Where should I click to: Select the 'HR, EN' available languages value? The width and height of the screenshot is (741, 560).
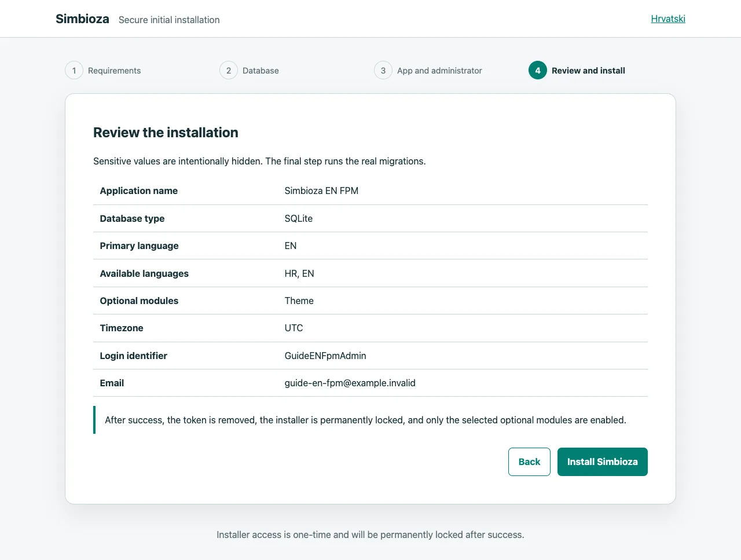tap(299, 273)
